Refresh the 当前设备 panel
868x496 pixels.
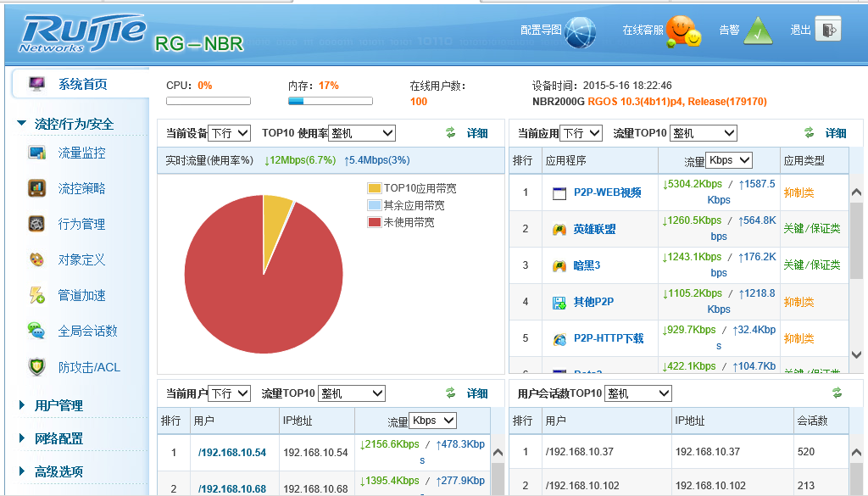coord(451,132)
